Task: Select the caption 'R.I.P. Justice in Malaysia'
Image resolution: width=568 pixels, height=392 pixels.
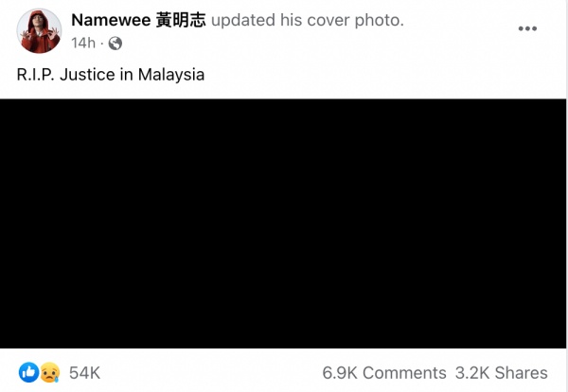Action: (x=111, y=75)
